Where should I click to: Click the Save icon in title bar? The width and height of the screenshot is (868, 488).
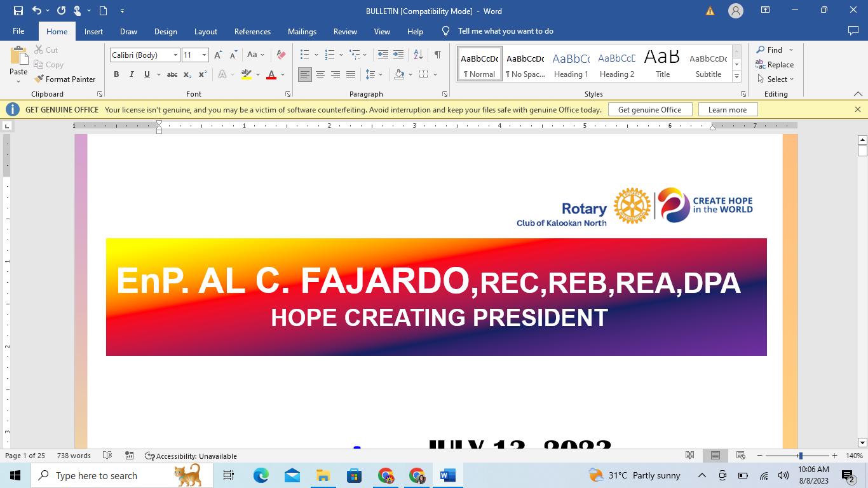coord(18,11)
